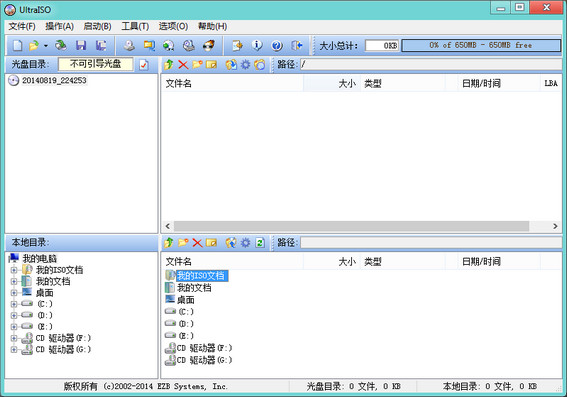Click the disc pane horizontal scrollbar thumb
The height and width of the screenshot is (397, 567).
351,226
